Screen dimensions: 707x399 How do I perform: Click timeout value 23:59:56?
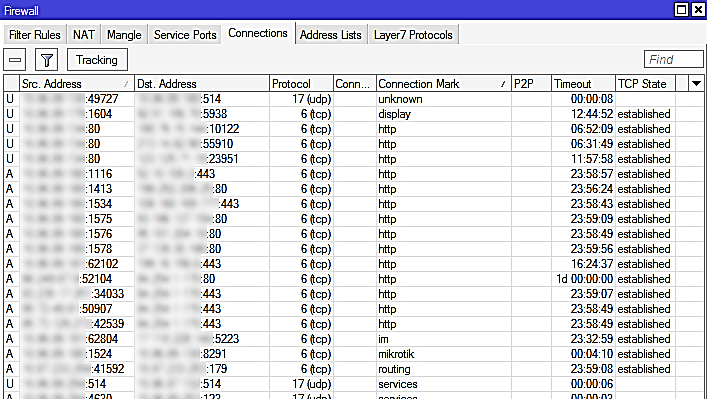592,249
